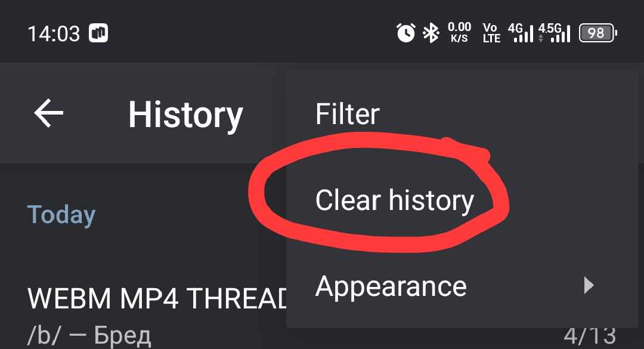Tap the battery indicator showing 98
The image size is (644, 349).
(x=598, y=33)
